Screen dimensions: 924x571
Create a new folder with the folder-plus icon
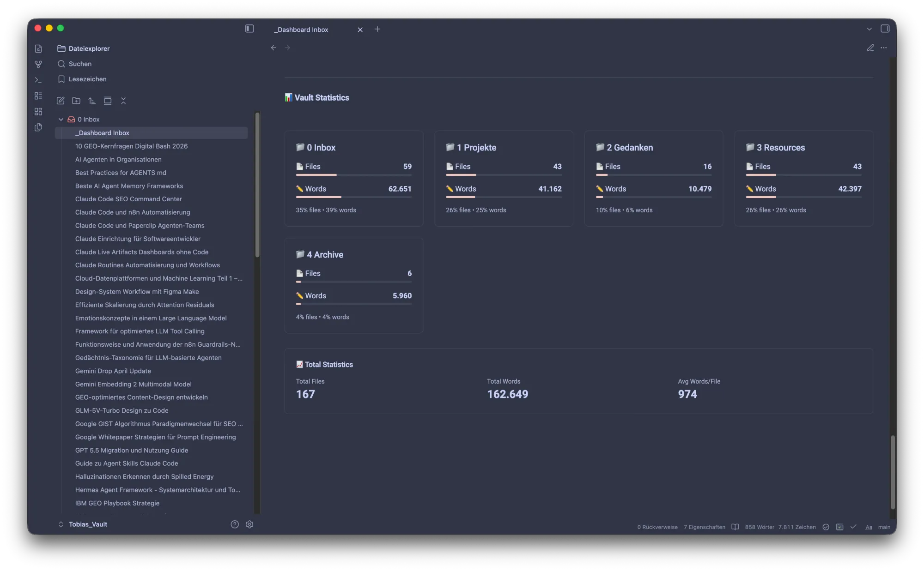click(x=76, y=101)
